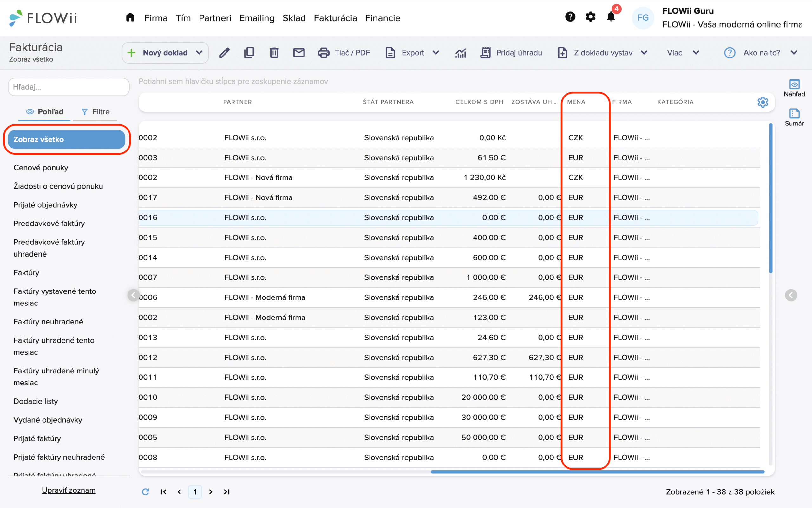Open the Sumár summary panel

794,117
